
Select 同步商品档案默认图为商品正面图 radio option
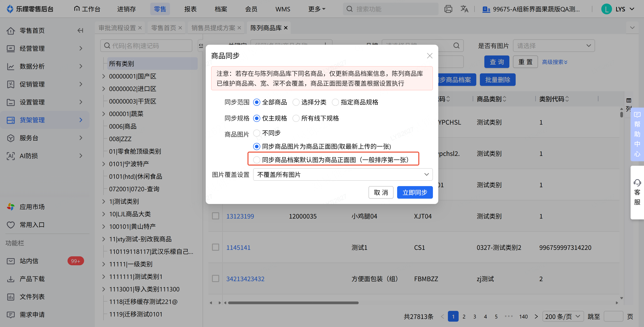[256, 160]
